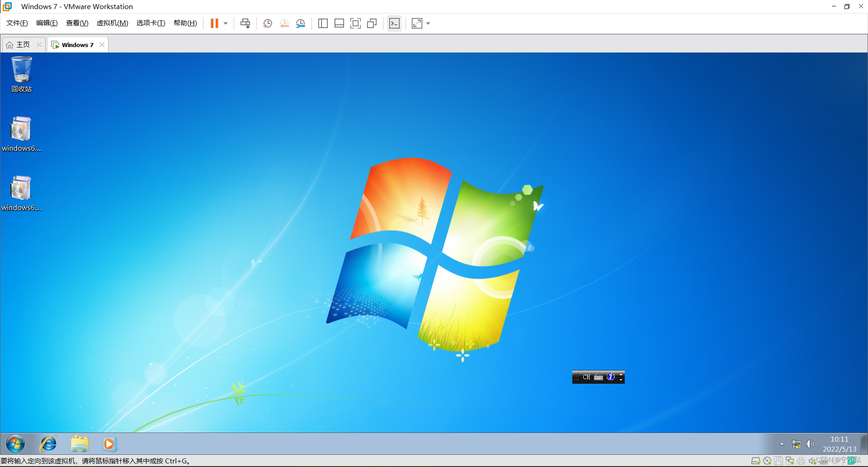Image resolution: width=868 pixels, height=467 pixels.
Task: Toggle the library sidebar panel
Action: coord(323,24)
